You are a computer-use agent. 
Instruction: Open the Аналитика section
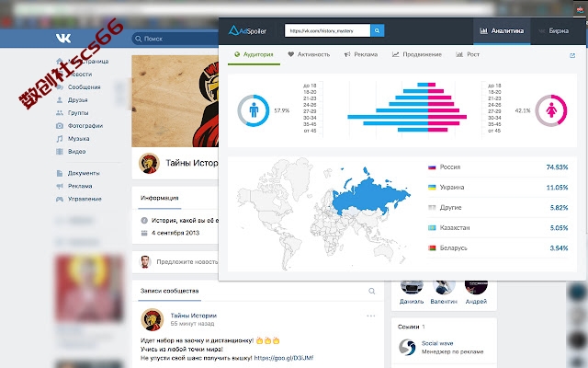click(502, 31)
